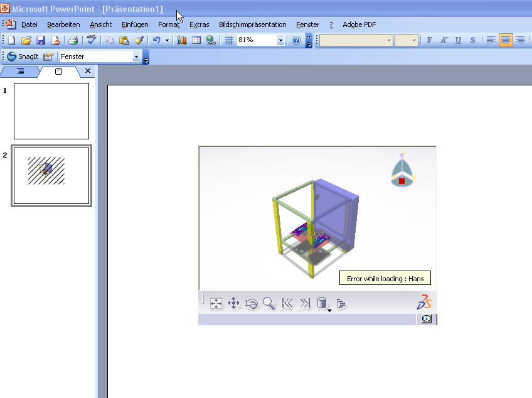Toggle Underline (U) formatting
The height and width of the screenshot is (398, 532).
[x=458, y=40]
